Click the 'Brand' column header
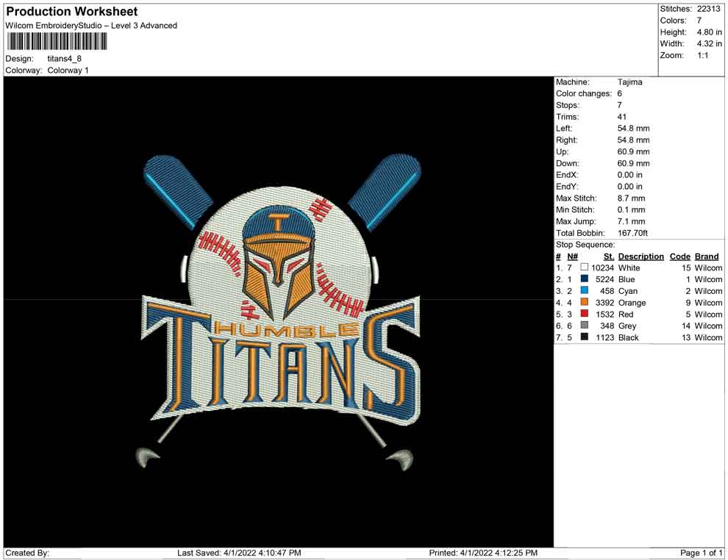Image resolution: width=728 pixels, height=560 pixels. pos(707,256)
